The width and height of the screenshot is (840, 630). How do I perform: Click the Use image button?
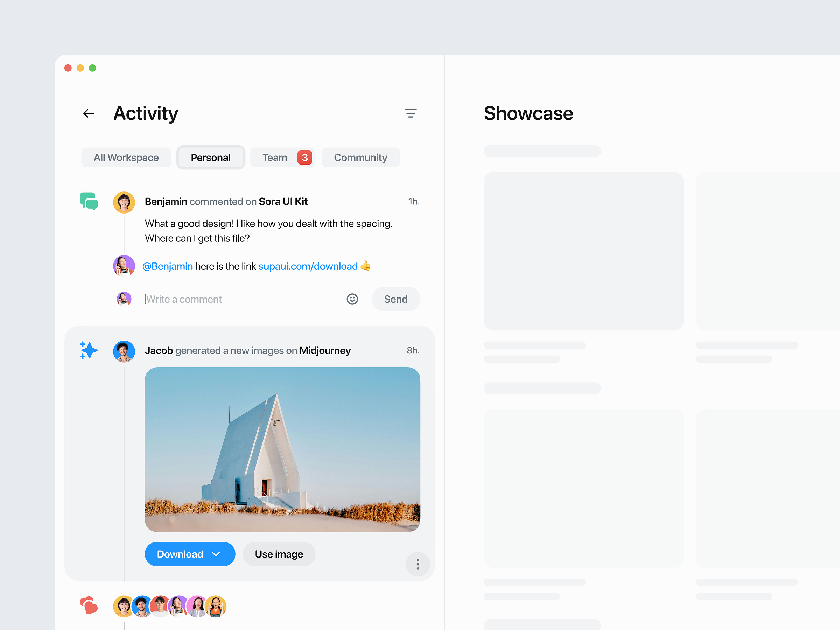click(x=278, y=554)
